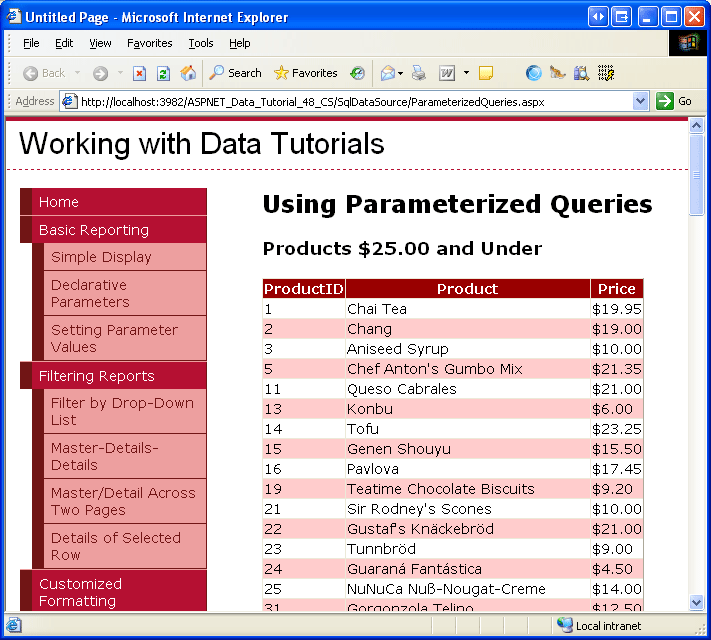The width and height of the screenshot is (711, 640).
Task: Click the History icon in toolbar
Action: point(358,73)
